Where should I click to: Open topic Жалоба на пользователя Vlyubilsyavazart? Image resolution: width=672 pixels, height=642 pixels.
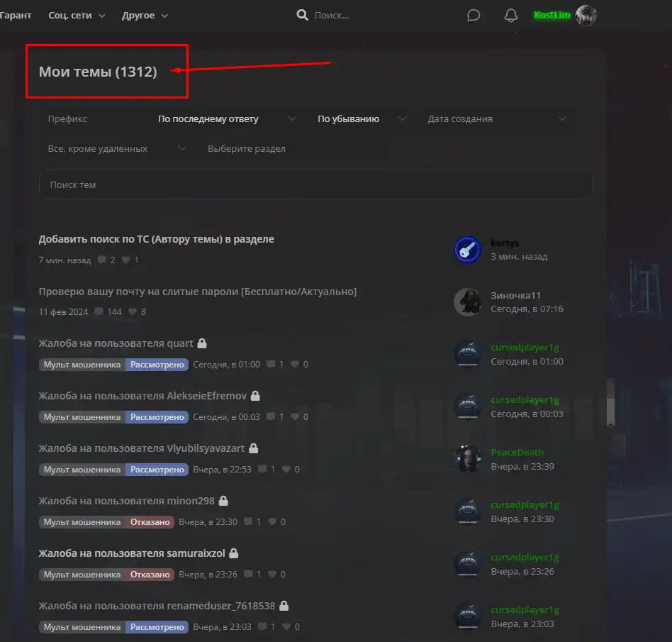click(x=142, y=448)
